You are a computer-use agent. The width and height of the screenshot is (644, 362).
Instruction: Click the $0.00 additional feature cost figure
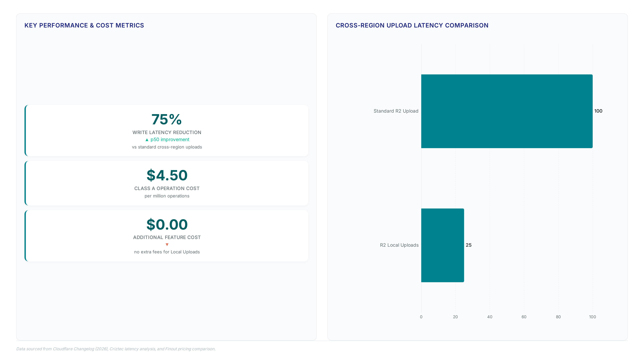pos(167,224)
